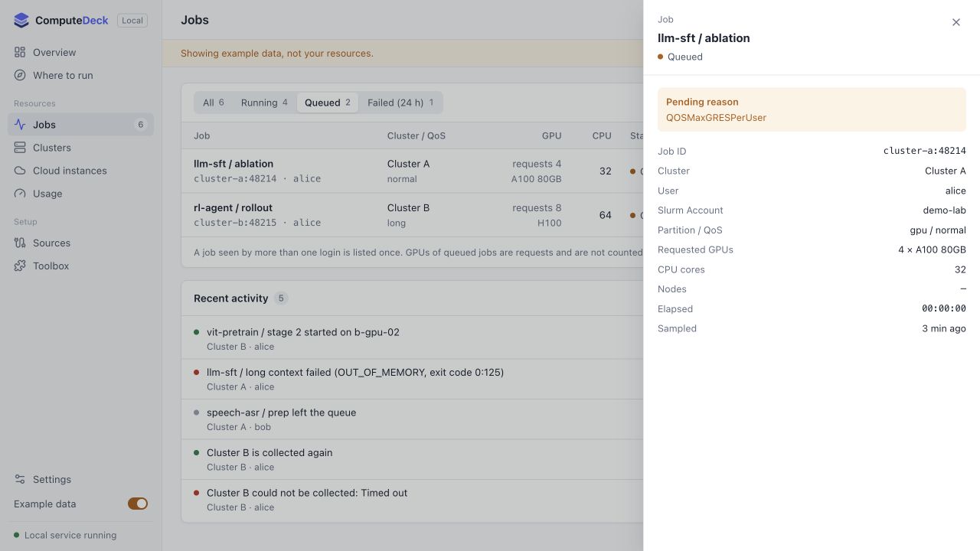980x551 pixels.
Task: Click the Toolbox puzzle icon
Action: pos(20,266)
